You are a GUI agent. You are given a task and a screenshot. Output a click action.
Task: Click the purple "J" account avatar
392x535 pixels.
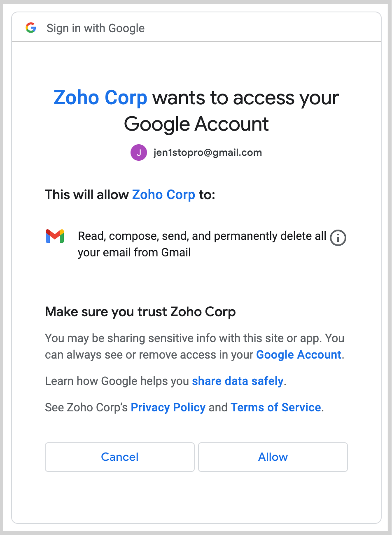point(139,153)
